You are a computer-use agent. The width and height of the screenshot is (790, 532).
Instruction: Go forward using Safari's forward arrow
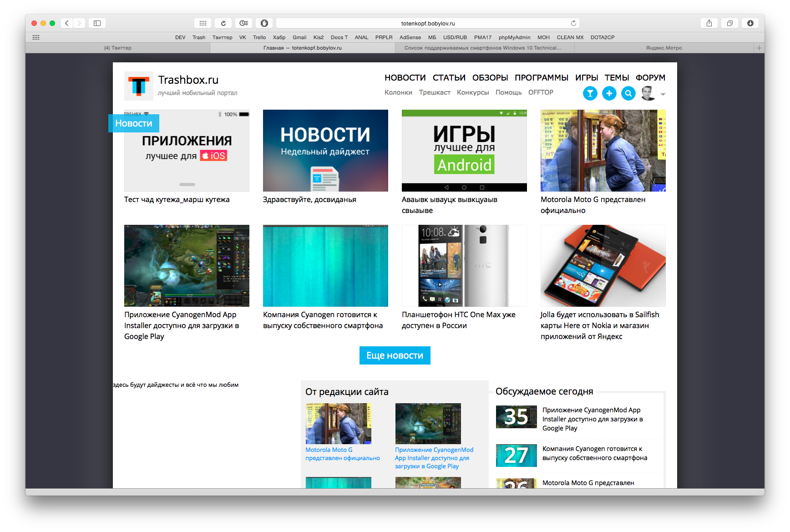79,23
